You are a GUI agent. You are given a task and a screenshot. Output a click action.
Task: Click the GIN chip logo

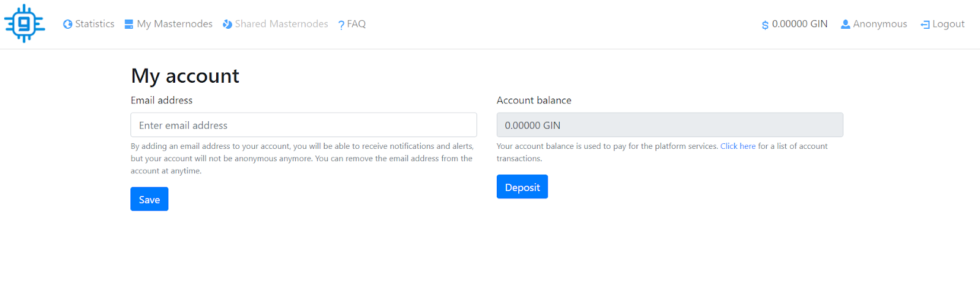coord(24,24)
